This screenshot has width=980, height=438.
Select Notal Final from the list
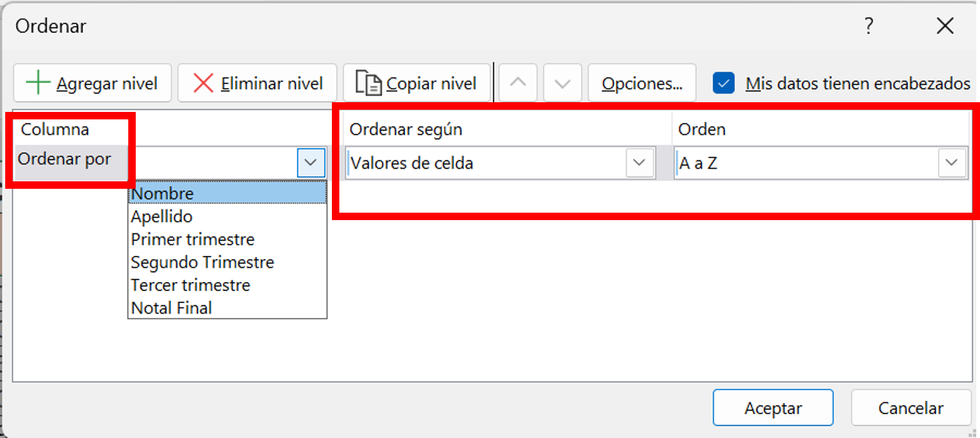[172, 307]
